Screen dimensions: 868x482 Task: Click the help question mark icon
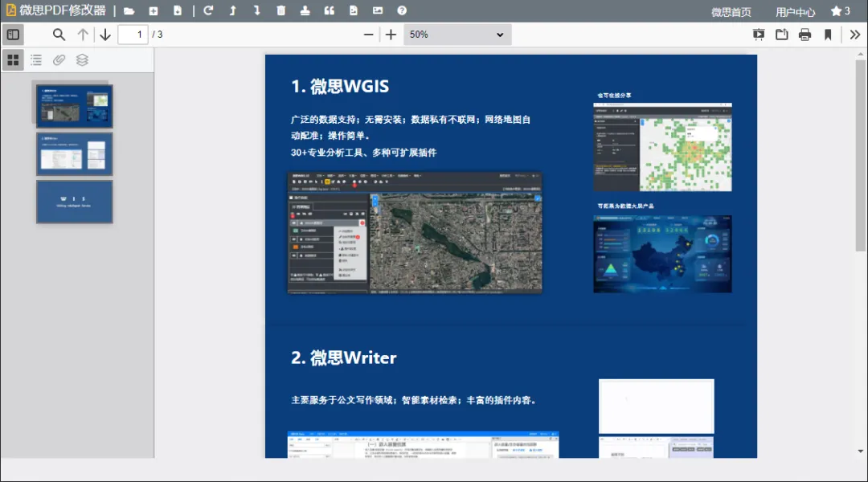(402, 11)
